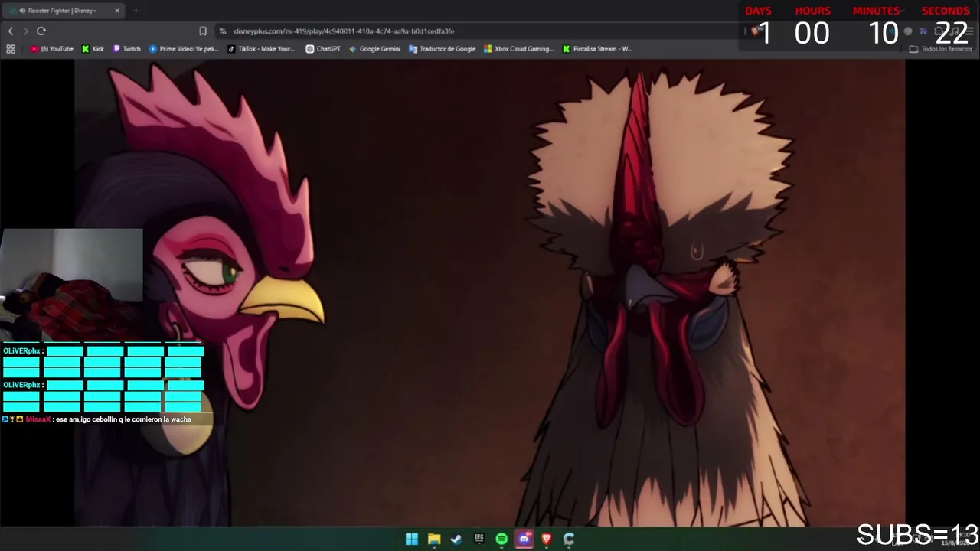Click the disneyplus.com address bar
The image size is (980, 551).
(344, 31)
